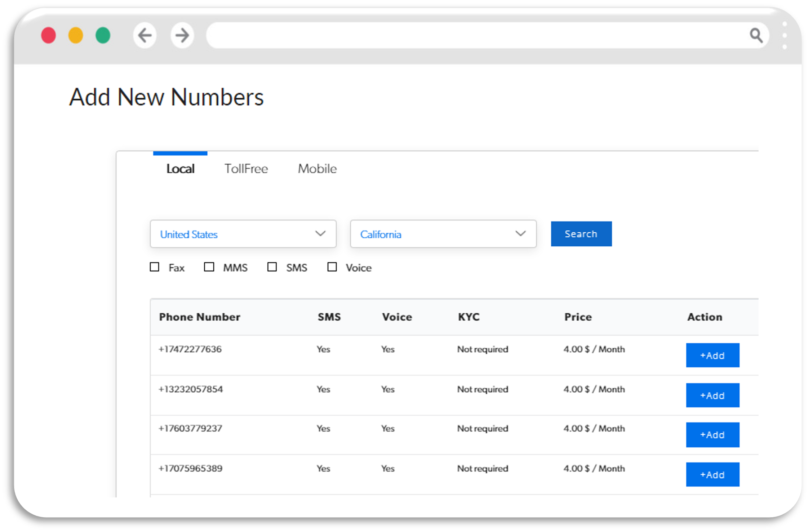Open the California state dropdown
809x532 pixels.
pyautogui.click(x=443, y=234)
